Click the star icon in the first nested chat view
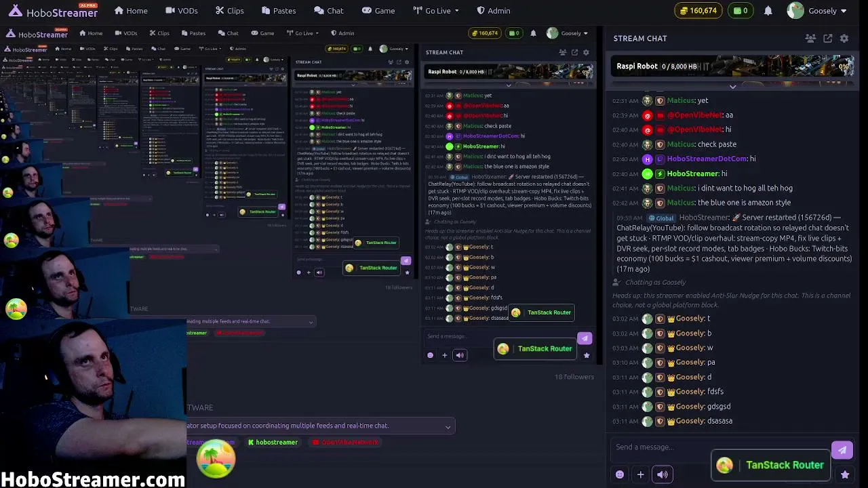The height and width of the screenshot is (488, 868). point(587,355)
